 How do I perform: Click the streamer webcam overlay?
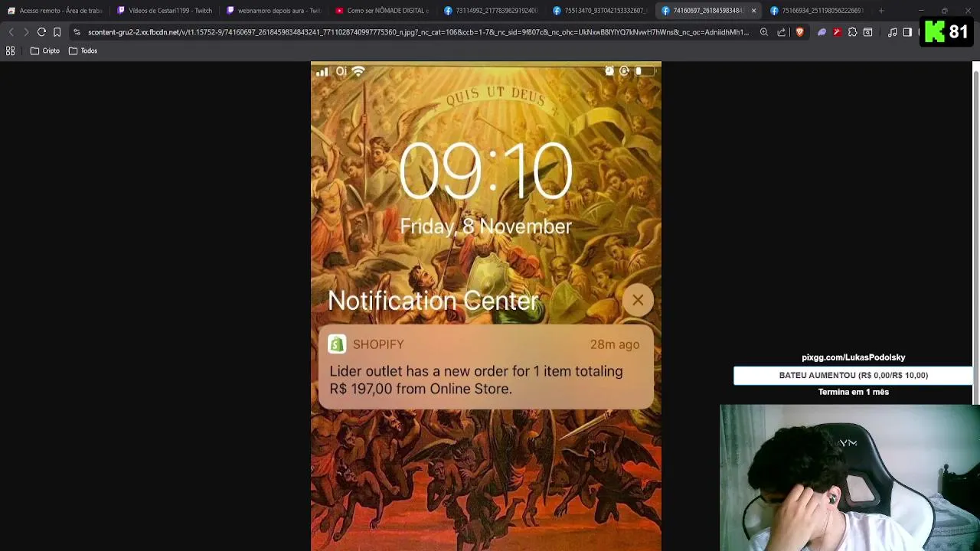[850, 478]
